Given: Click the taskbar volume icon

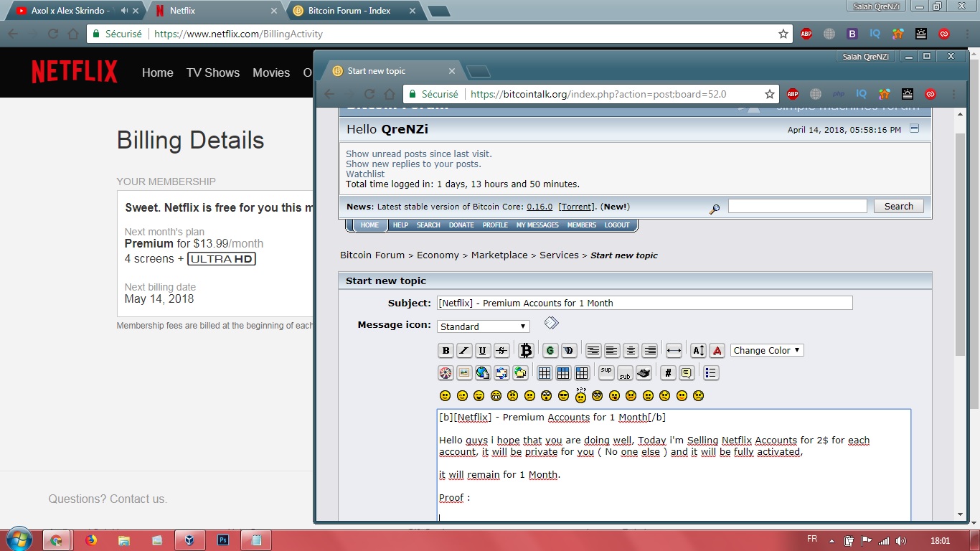Looking at the screenshot, I should (901, 540).
